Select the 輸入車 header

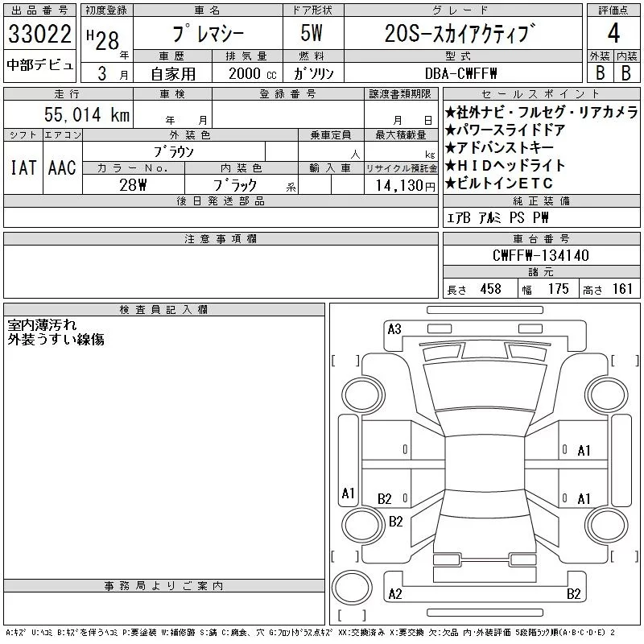coord(331,168)
